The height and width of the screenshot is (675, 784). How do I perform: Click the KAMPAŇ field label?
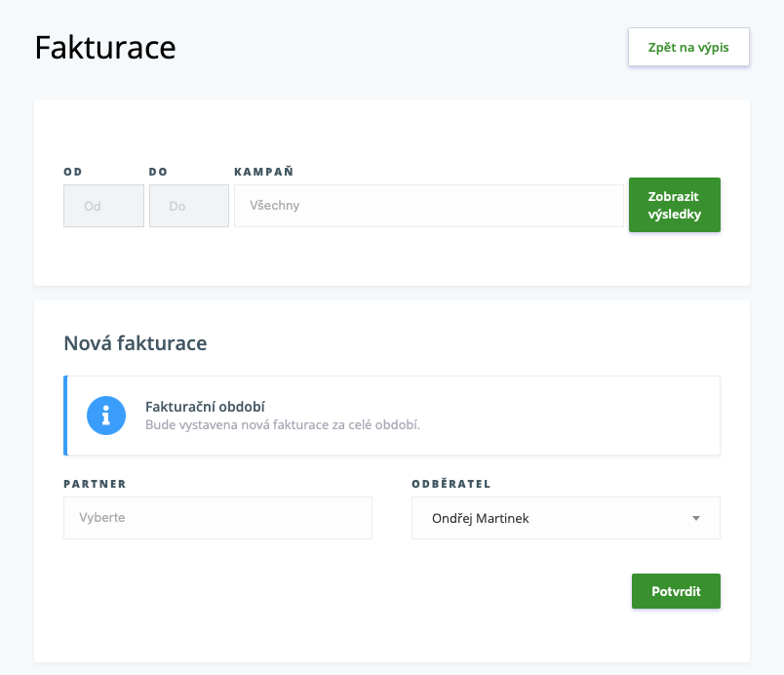click(263, 172)
